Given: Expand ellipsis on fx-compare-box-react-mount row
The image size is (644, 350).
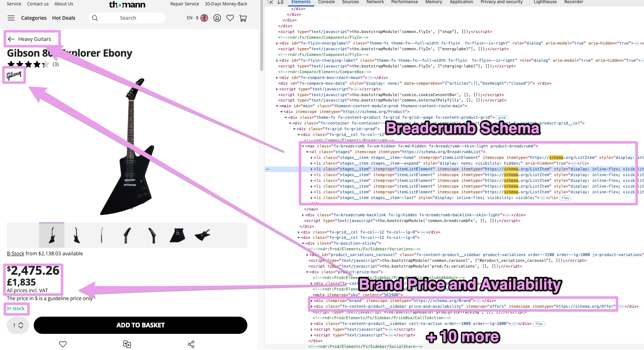Looking at the screenshot, I should coord(370,78).
